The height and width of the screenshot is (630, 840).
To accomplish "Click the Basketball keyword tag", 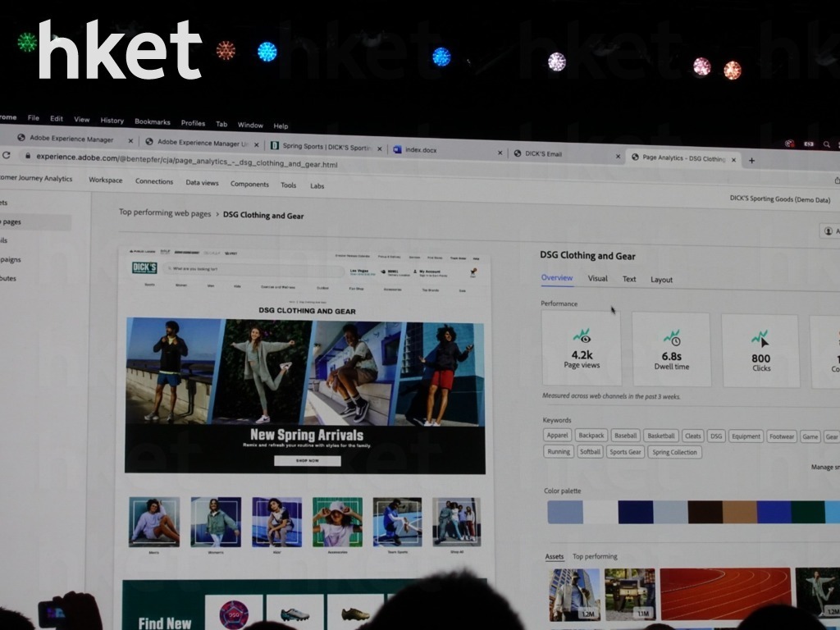I will (661, 436).
